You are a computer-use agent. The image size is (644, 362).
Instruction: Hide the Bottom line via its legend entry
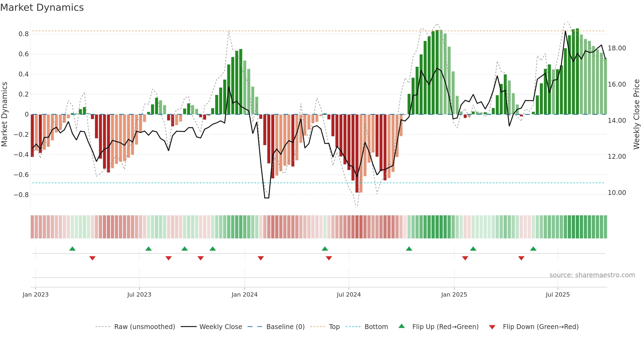coord(367,327)
